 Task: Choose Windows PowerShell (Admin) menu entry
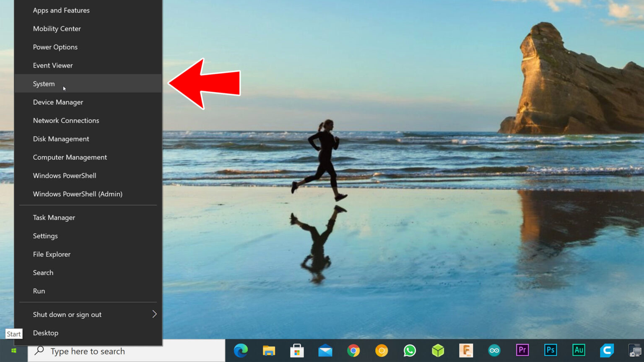coord(78,194)
